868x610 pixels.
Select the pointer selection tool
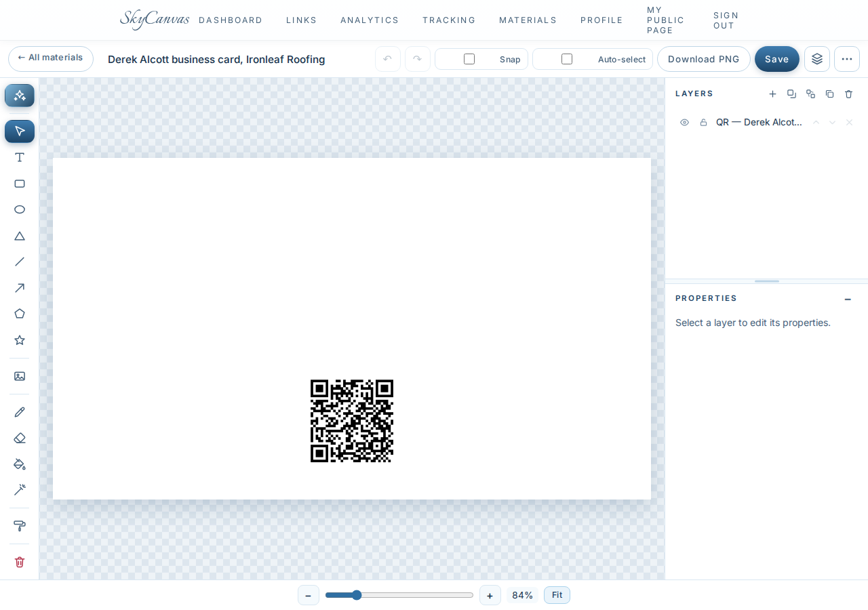click(20, 131)
